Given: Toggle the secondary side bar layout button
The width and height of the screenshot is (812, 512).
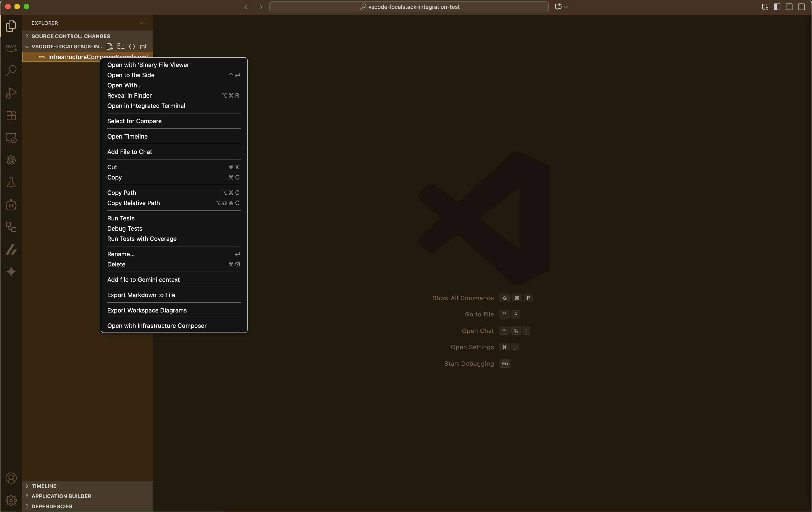Looking at the screenshot, I should tap(801, 7).
